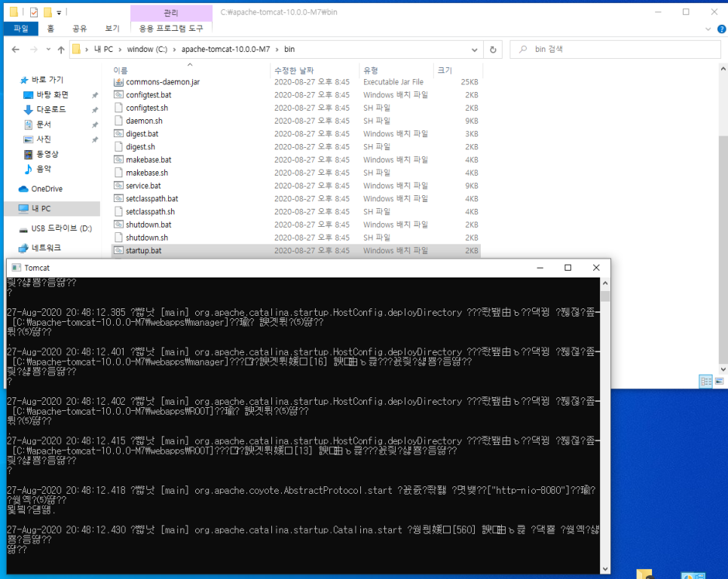Image resolution: width=728 pixels, height=579 pixels.
Task: Open the 파일 ribbon tab
Action: (21, 29)
